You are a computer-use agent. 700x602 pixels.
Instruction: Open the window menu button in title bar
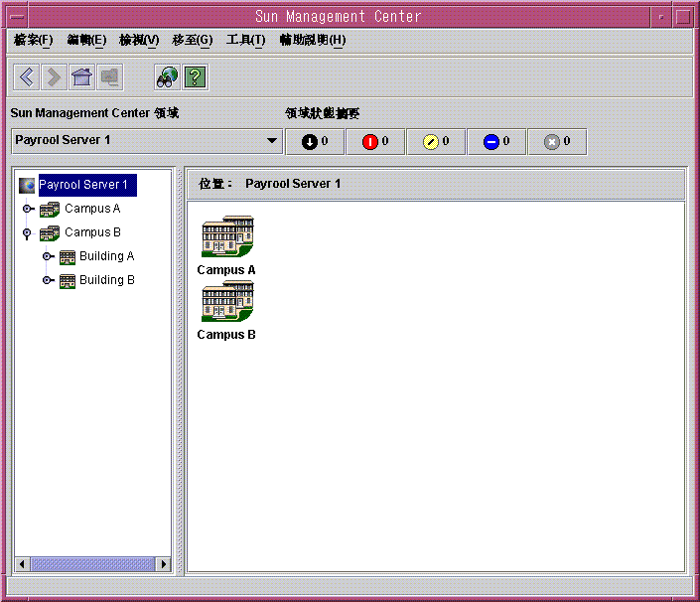(18, 17)
